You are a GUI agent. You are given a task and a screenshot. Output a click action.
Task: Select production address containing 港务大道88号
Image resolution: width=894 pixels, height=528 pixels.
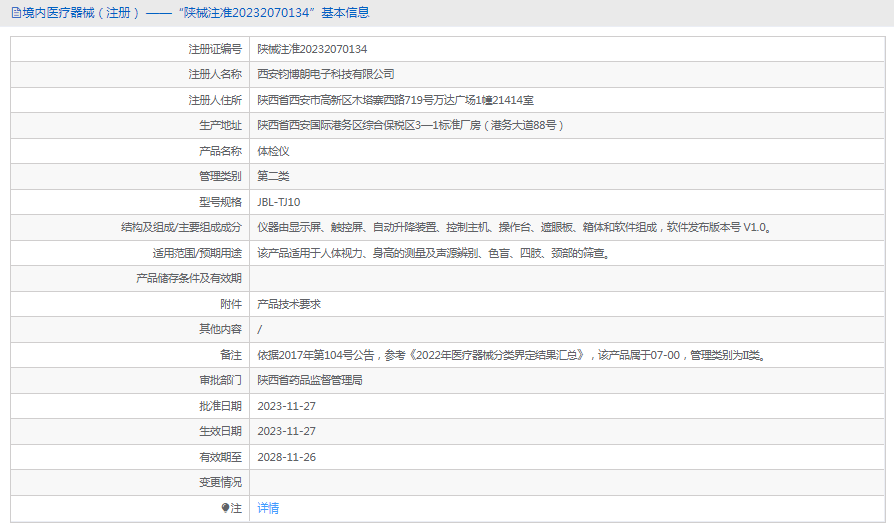point(411,125)
